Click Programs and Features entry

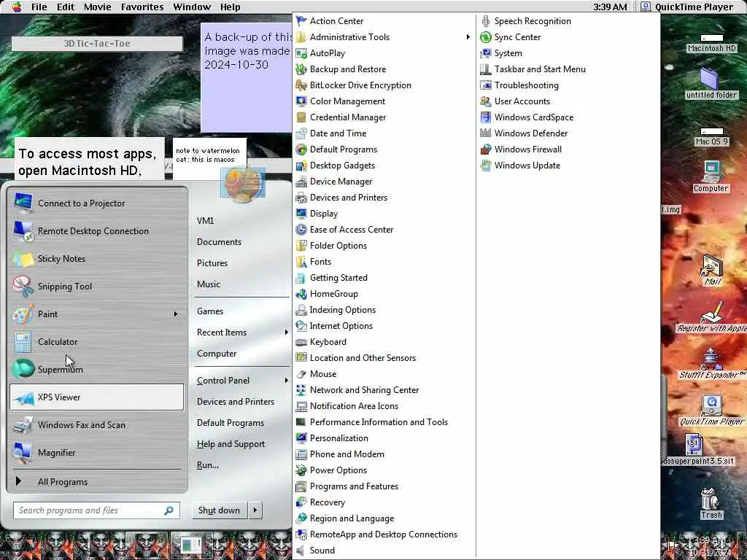coord(354,486)
